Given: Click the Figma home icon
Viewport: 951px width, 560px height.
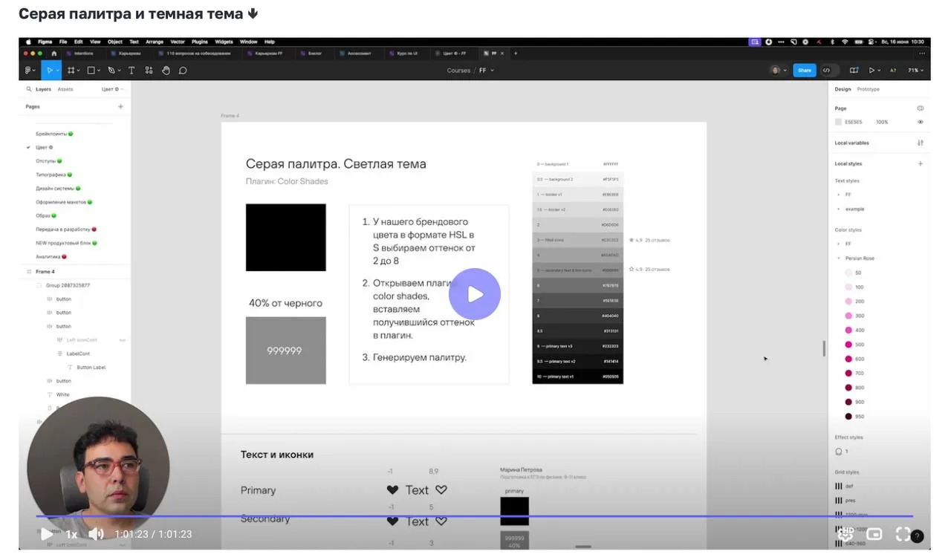Looking at the screenshot, I should [54, 53].
